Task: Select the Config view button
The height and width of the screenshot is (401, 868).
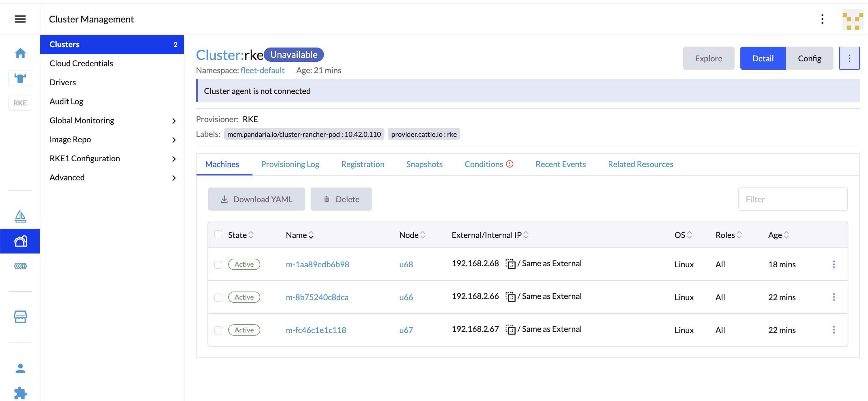Action: (809, 58)
